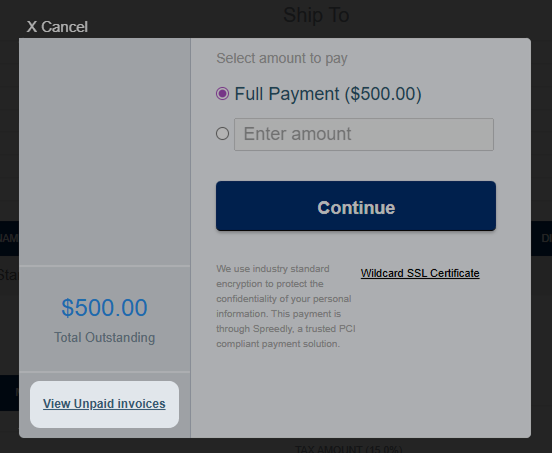This screenshot has height=453, width=552.
Task: Focus the Enter amount input field
Action: [x=364, y=134]
